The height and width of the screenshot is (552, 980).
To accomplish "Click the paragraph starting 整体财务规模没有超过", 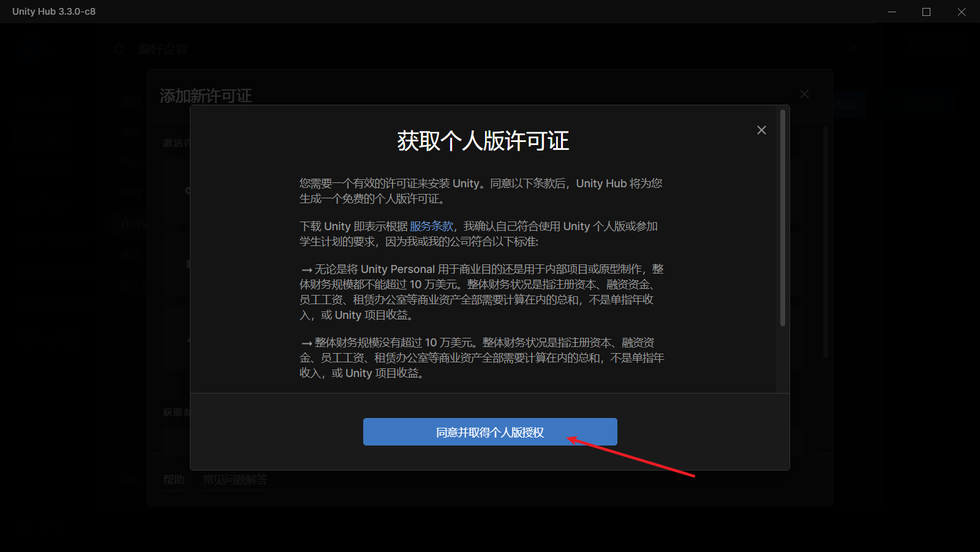I will (482, 357).
